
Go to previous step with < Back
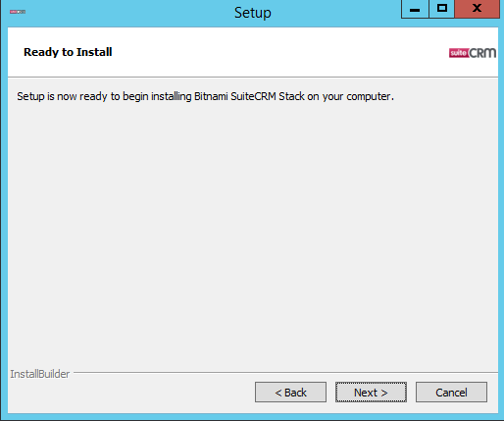point(290,392)
